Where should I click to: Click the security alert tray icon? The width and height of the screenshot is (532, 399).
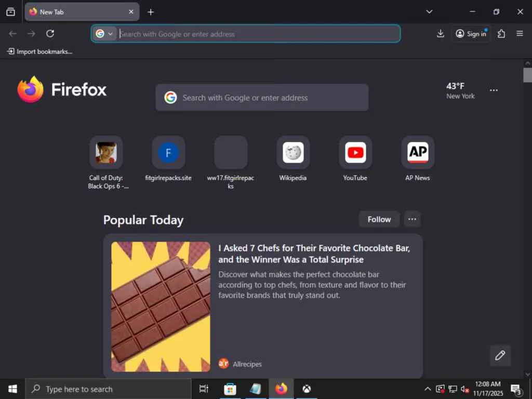pyautogui.click(x=440, y=389)
